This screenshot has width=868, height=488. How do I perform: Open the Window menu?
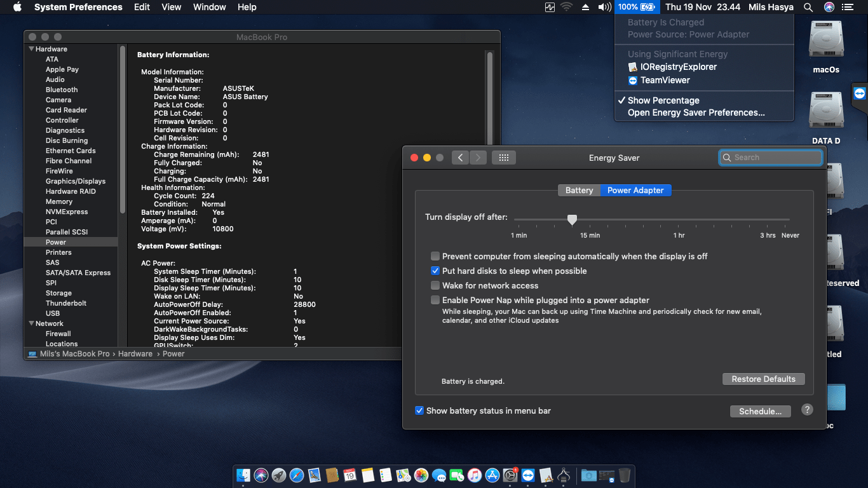coord(209,7)
